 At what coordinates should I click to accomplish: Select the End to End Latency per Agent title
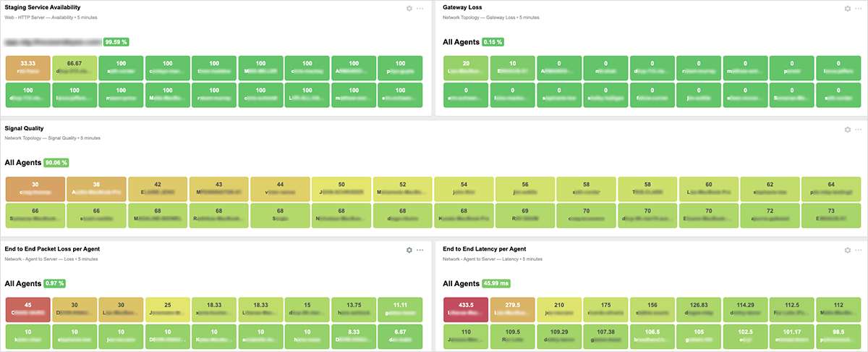(x=484, y=248)
